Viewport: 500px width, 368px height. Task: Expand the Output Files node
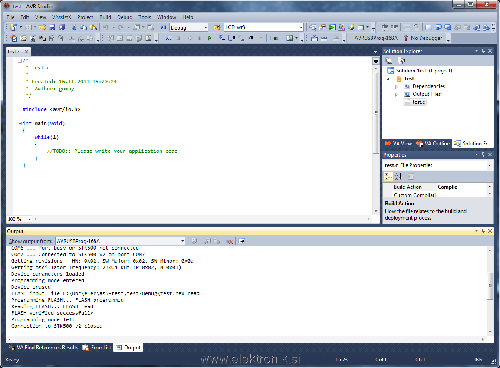pos(396,95)
